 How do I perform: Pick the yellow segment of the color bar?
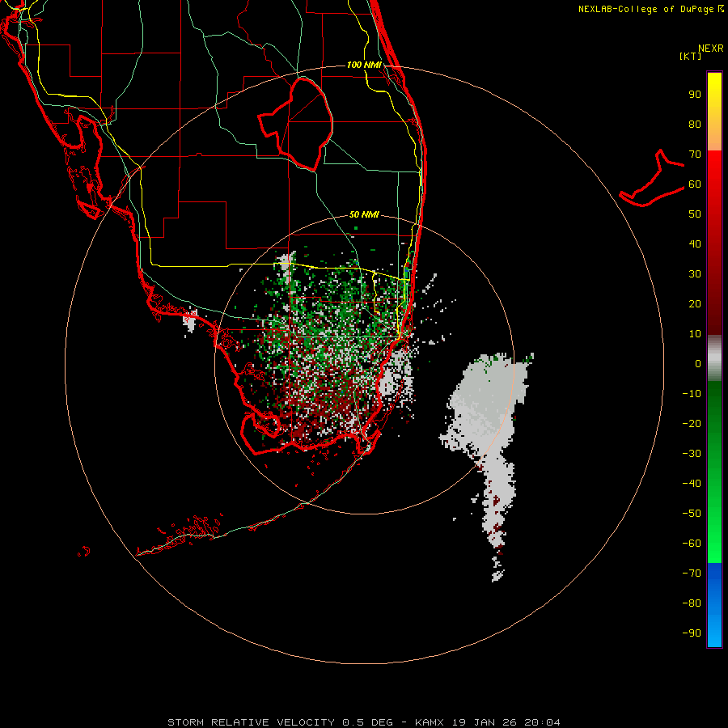pyautogui.click(x=714, y=112)
